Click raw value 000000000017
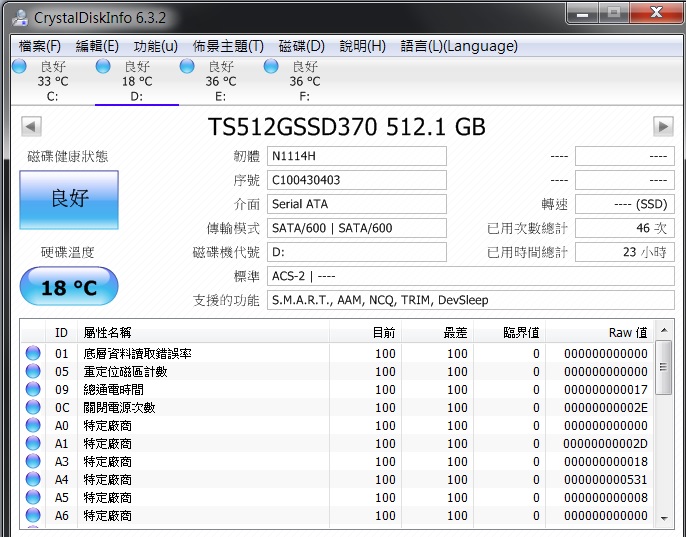This screenshot has width=686, height=537. [606, 390]
